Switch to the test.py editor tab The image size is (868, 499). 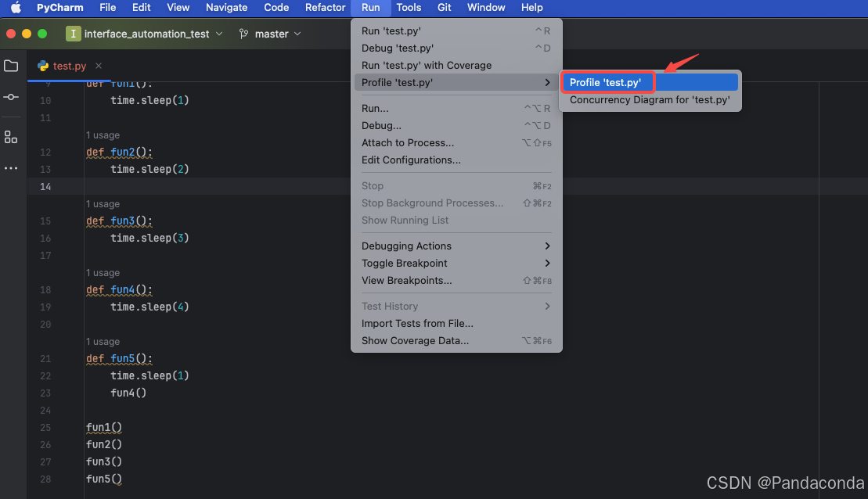click(69, 66)
